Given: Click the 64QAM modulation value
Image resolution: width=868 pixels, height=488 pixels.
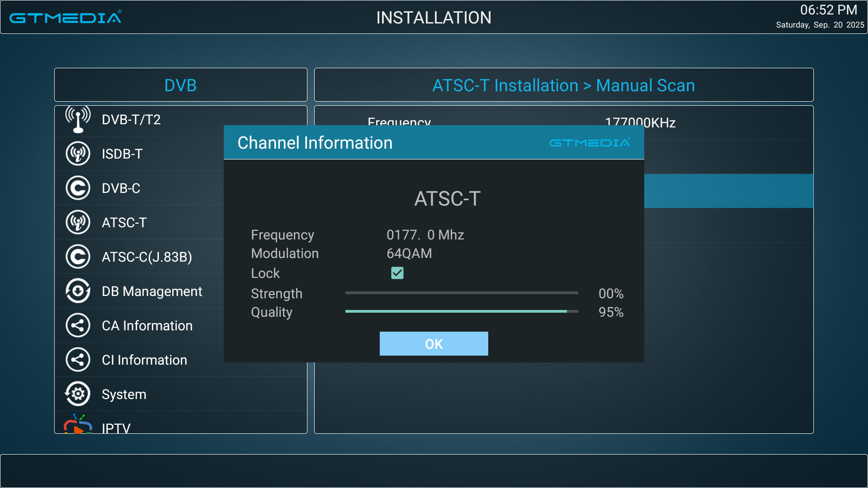Looking at the screenshot, I should pyautogui.click(x=409, y=253).
